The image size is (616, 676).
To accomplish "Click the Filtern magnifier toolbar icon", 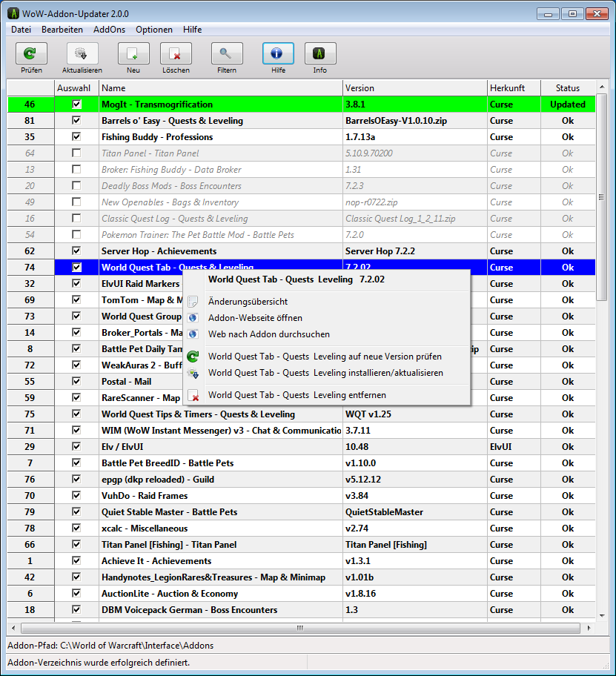I will tap(227, 53).
